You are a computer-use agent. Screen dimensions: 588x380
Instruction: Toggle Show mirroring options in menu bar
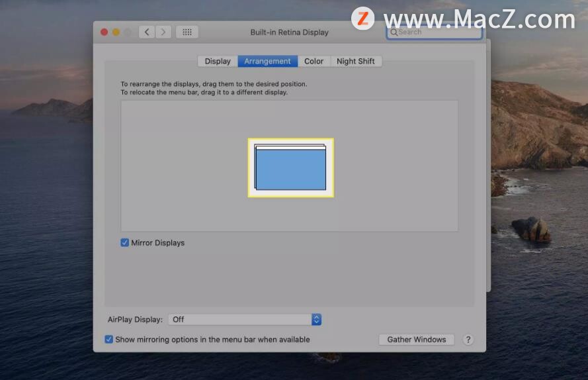[x=108, y=340]
